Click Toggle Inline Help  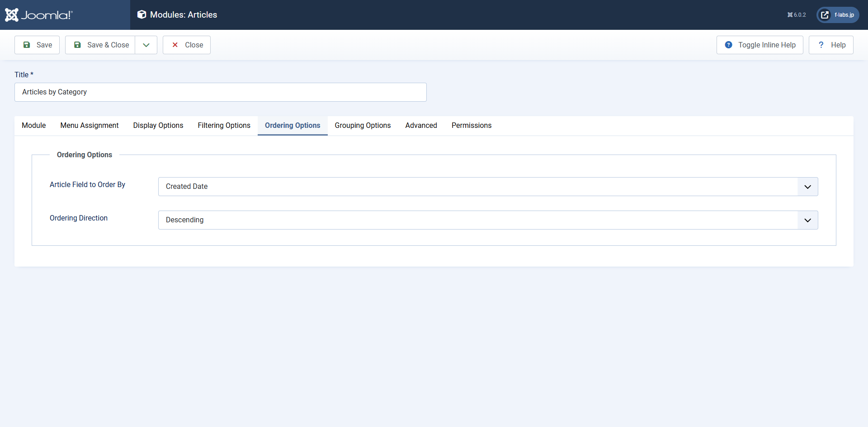(767, 45)
